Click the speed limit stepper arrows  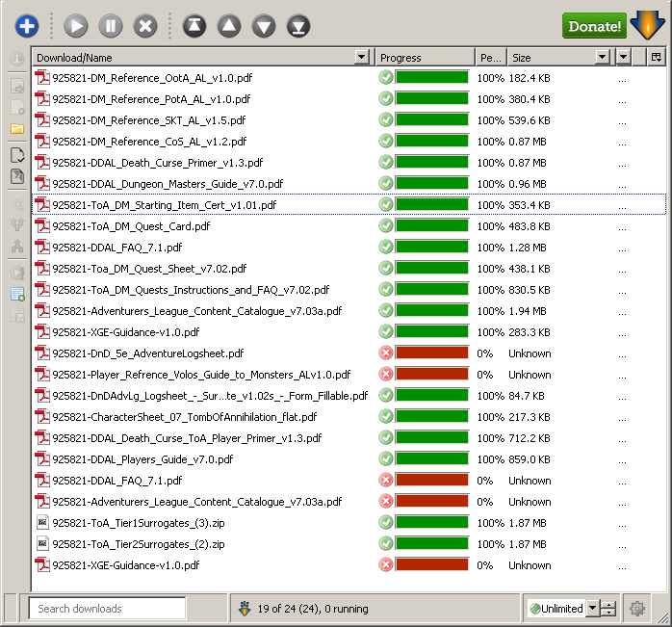tap(608, 608)
